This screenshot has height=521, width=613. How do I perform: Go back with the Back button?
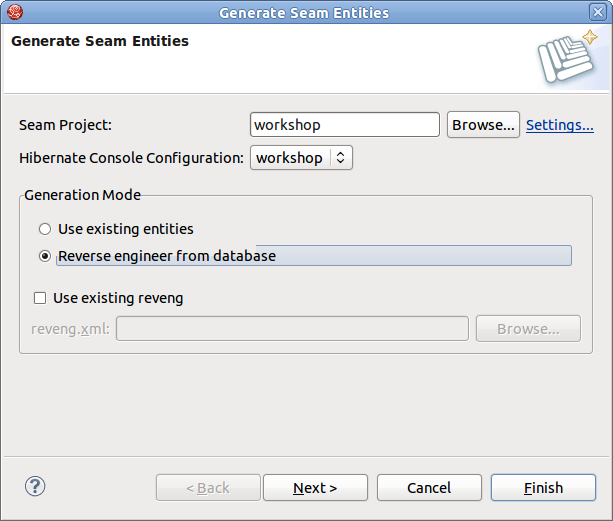click(208, 488)
